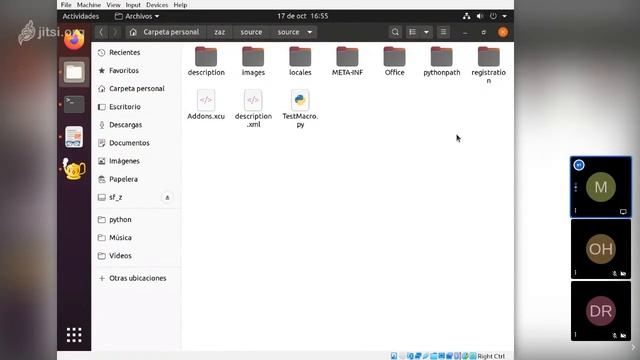
Task: Click the date and time clock
Action: 302,16
